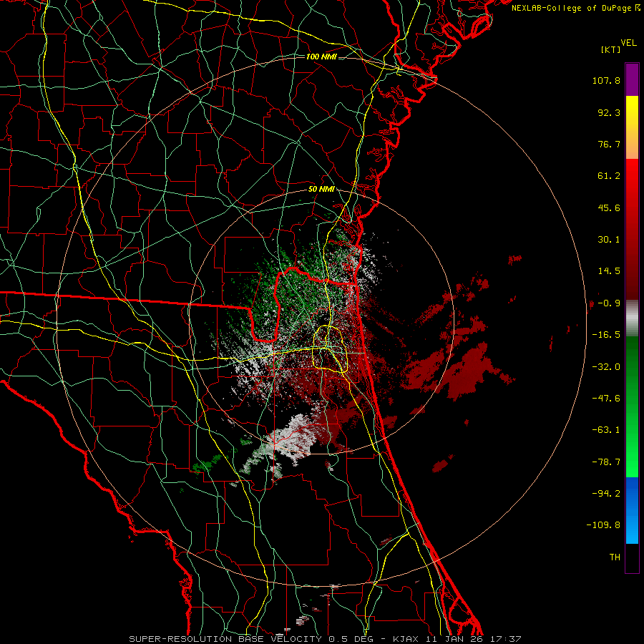Click the 61.2 velocity scale value
The width and height of the screenshot is (644, 644).
609,176
